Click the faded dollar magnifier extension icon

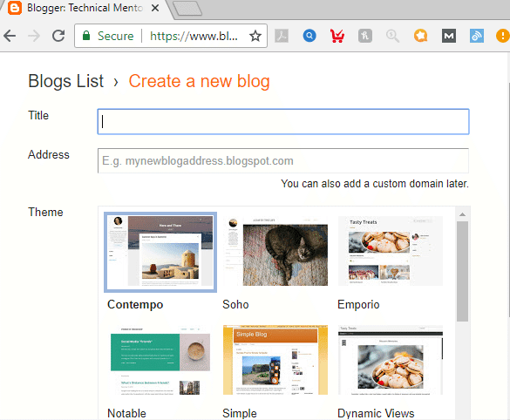point(392,36)
